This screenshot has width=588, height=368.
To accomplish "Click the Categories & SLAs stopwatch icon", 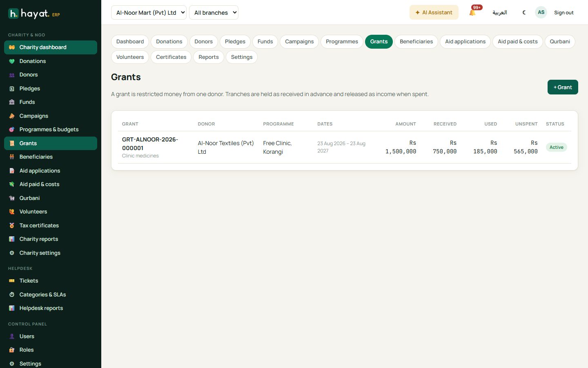I will pos(12,295).
